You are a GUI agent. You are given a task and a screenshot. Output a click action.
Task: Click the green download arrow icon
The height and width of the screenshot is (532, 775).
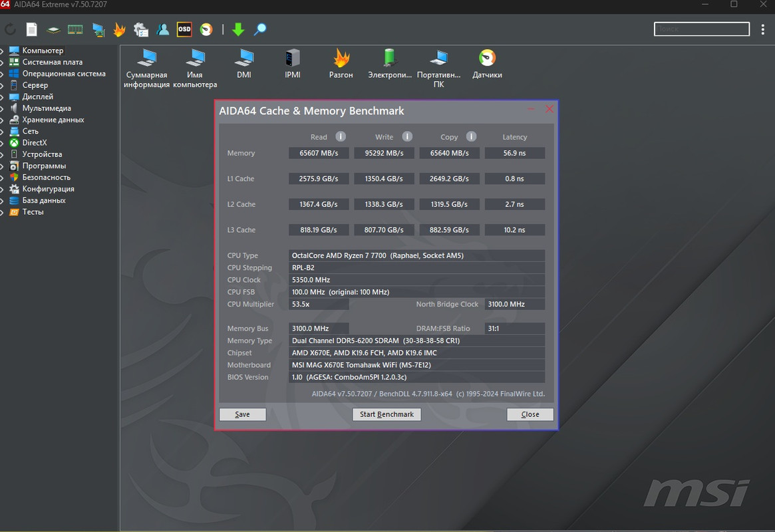click(x=238, y=30)
